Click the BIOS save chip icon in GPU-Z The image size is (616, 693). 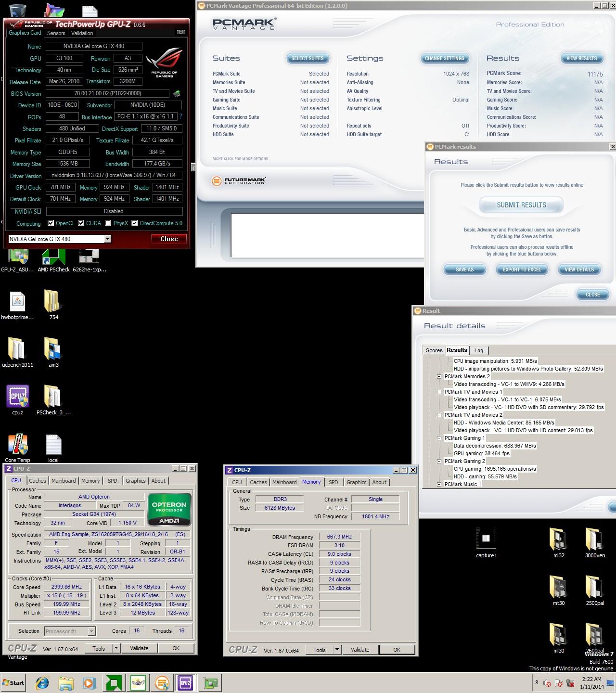[x=177, y=94]
